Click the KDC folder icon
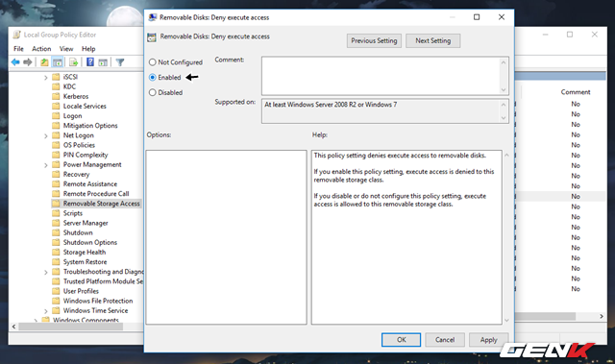This screenshot has height=364, width=615. (56, 86)
